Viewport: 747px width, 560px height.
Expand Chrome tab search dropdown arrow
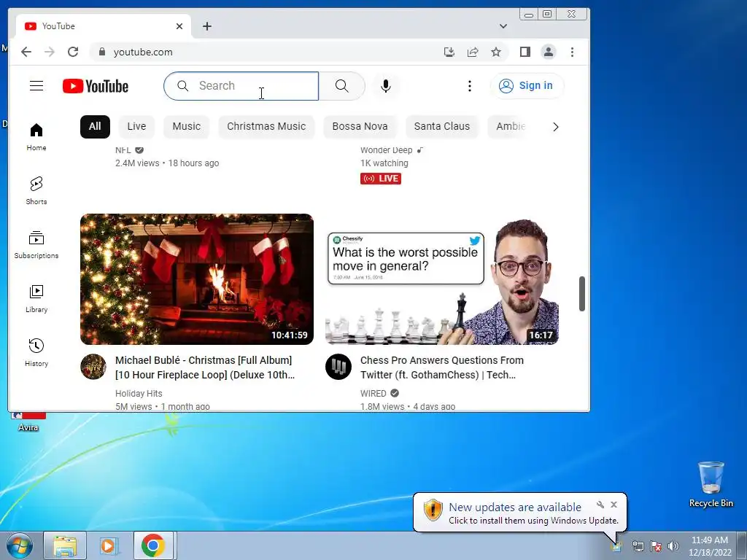tap(503, 26)
